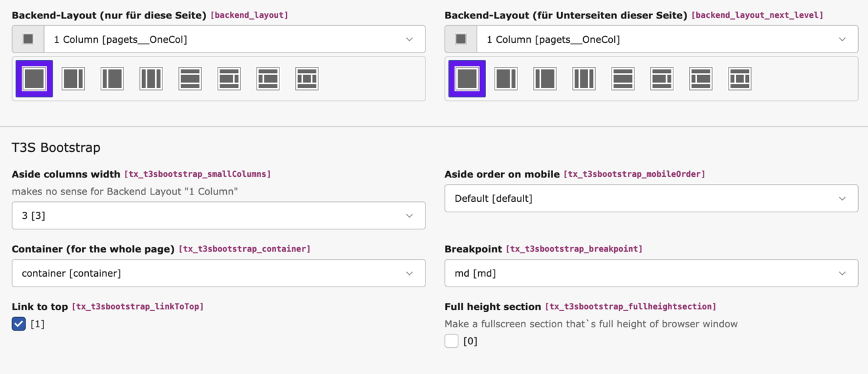
Task: Expand the Aside columns width dropdown
Action: click(218, 216)
